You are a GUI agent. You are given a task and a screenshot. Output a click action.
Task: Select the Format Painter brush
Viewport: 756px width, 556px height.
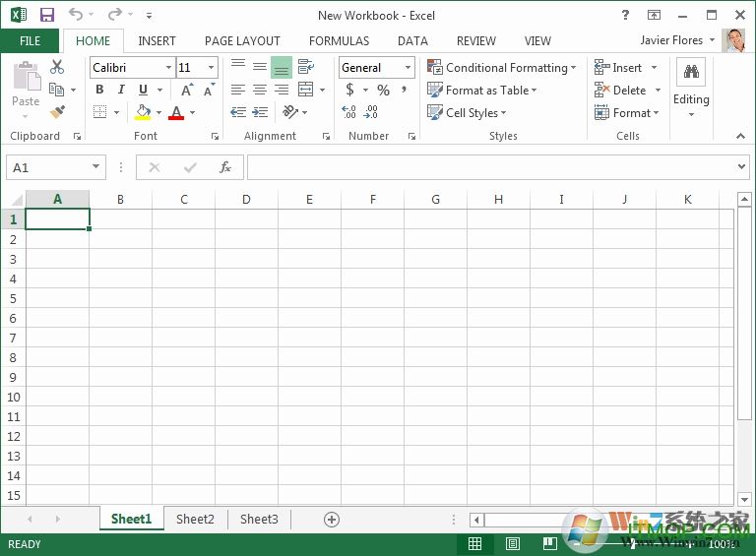pyautogui.click(x=57, y=112)
